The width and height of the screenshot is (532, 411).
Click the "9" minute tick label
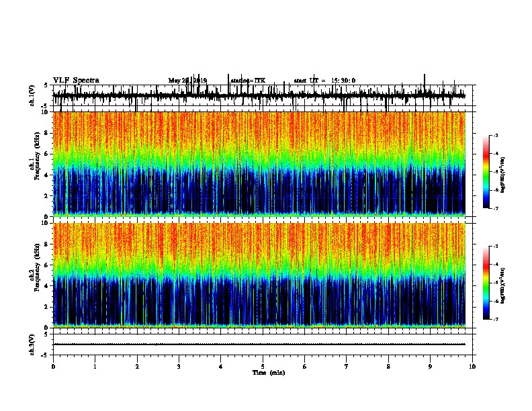pos(430,367)
